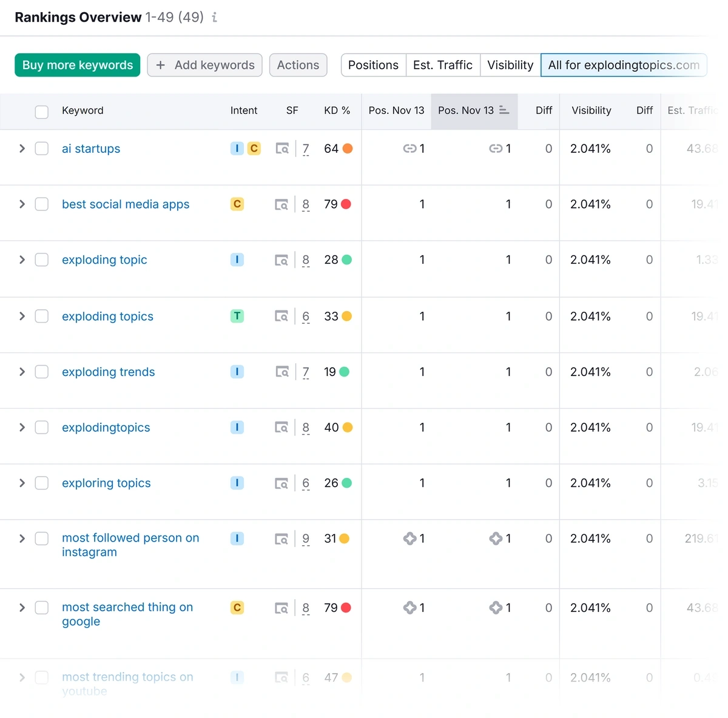Select checkbox for exploding trends row
Viewport: 728px width, 718px height.
[42, 372]
